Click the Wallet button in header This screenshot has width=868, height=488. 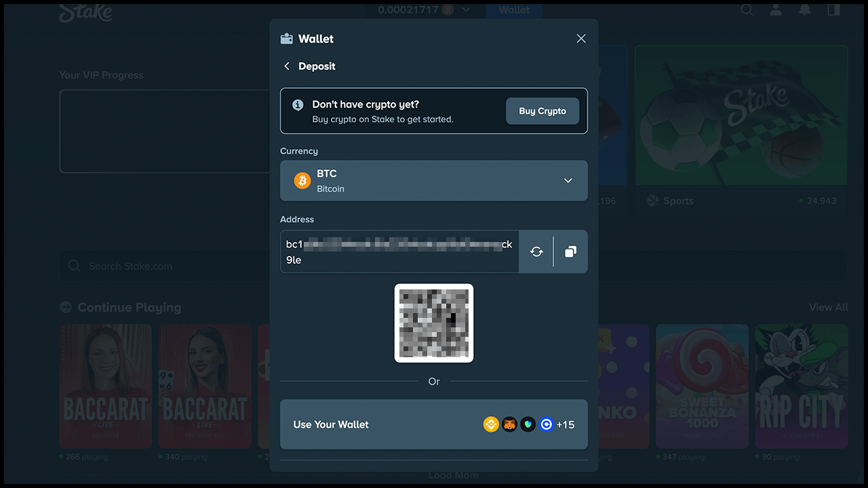coord(514,9)
